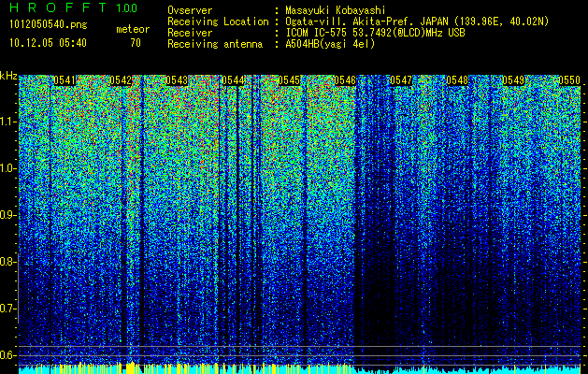Viewport: 588px width, 374px height.
Task: Click the 0.7 kHz axis label
Action: pyautogui.click(x=7, y=309)
